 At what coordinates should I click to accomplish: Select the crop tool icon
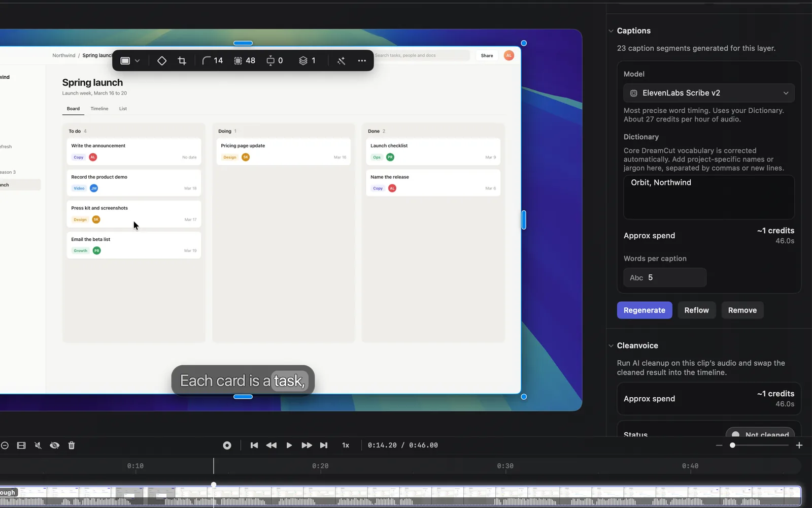[x=182, y=60]
